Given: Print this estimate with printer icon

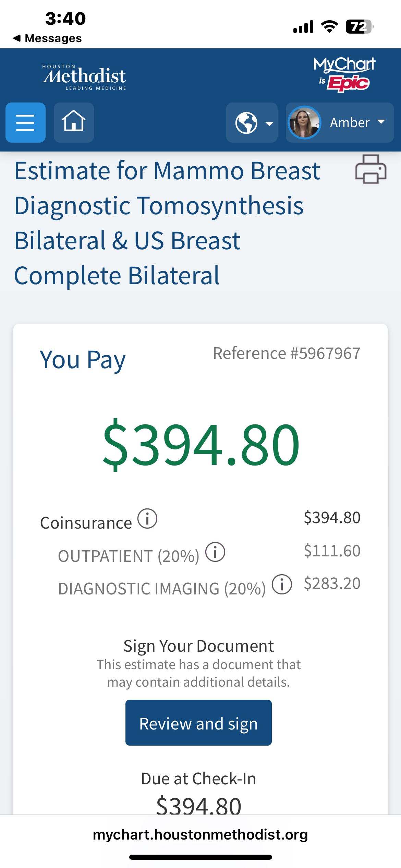Looking at the screenshot, I should pyautogui.click(x=370, y=169).
